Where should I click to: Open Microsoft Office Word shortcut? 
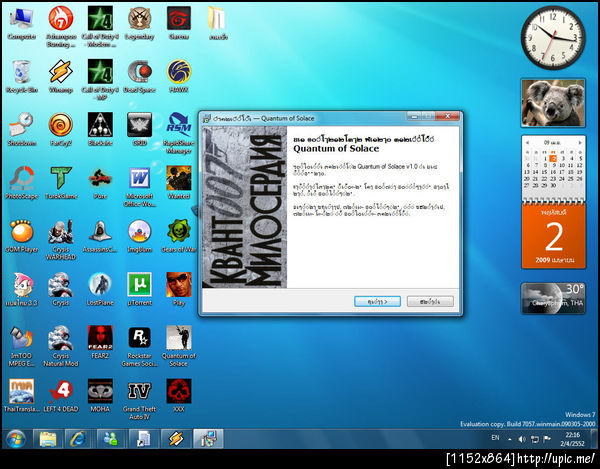pyautogui.click(x=140, y=187)
